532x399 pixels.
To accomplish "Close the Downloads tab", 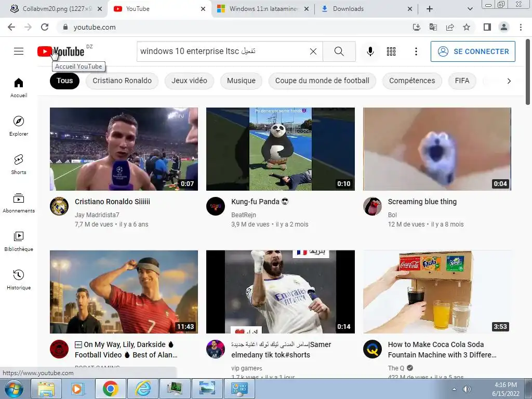I will (410, 9).
